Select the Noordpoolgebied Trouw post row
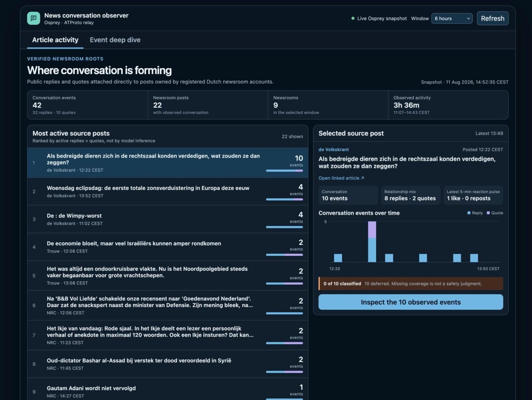 168,276
